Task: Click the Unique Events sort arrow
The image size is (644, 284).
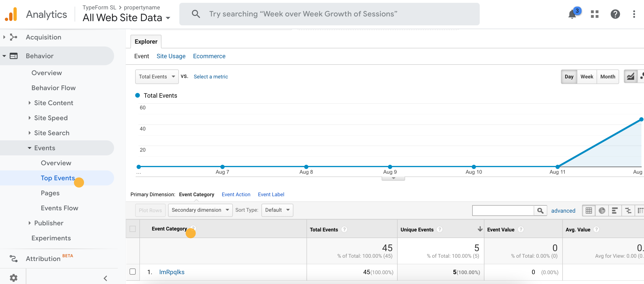Action: [x=480, y=229]
